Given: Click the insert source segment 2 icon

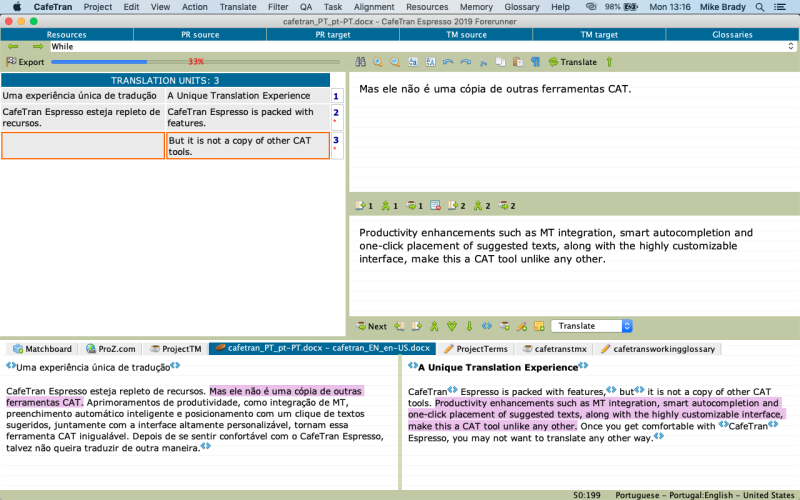Looking at the screenshot, I should (456, 206).
